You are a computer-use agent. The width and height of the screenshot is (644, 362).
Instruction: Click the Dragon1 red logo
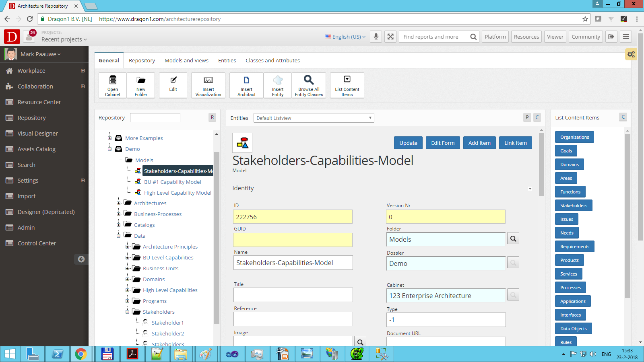pyautogui.click(x=12, y=37)
